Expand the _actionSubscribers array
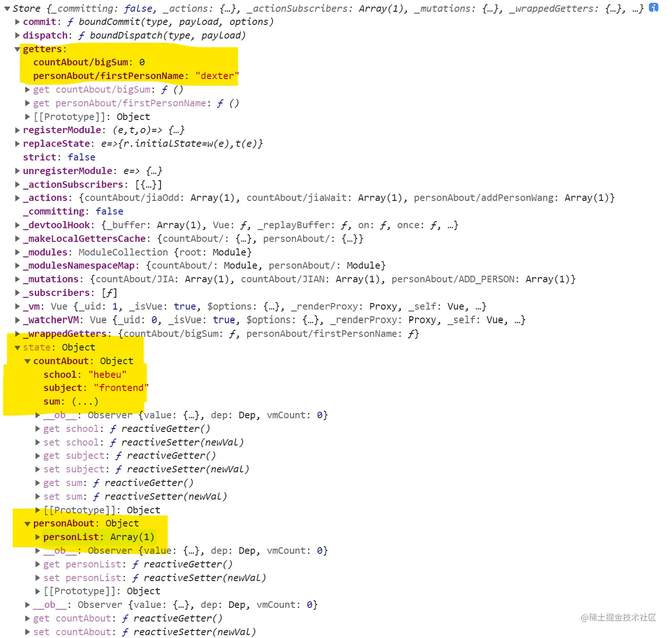The image size is (672, 638). point(17,184)
